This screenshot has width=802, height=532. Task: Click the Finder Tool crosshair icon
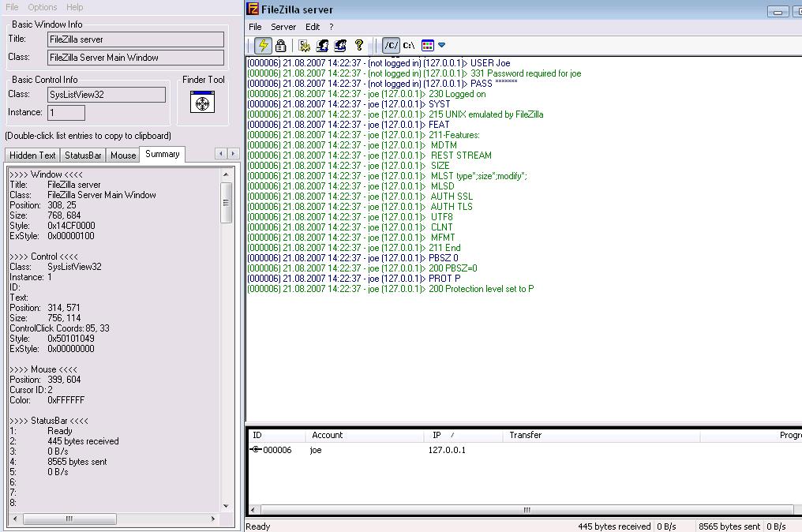click(x=203, y=103)
